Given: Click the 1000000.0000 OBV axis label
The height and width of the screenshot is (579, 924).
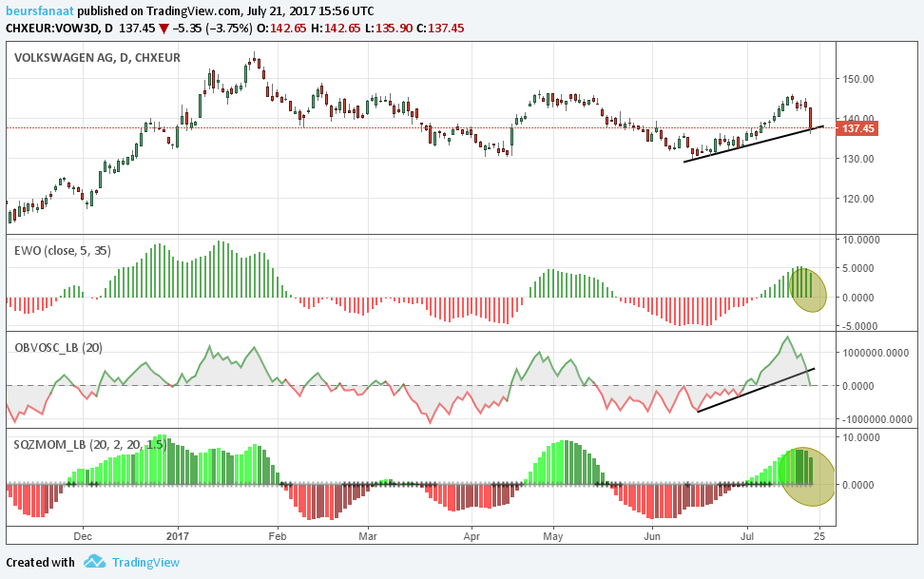Looking at the screenshot, I should point(874,353).
